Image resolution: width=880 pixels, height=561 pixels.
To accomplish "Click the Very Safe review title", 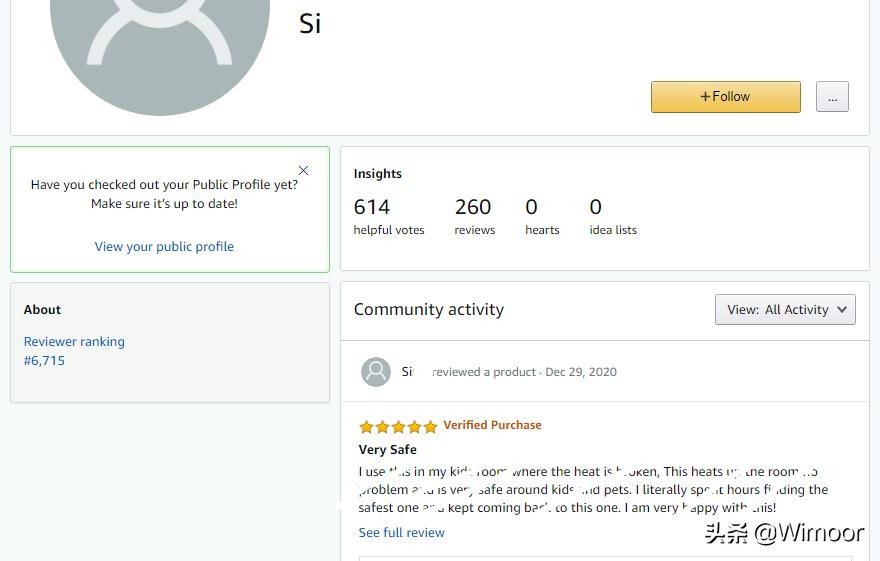I will click(x=387, y=449).
